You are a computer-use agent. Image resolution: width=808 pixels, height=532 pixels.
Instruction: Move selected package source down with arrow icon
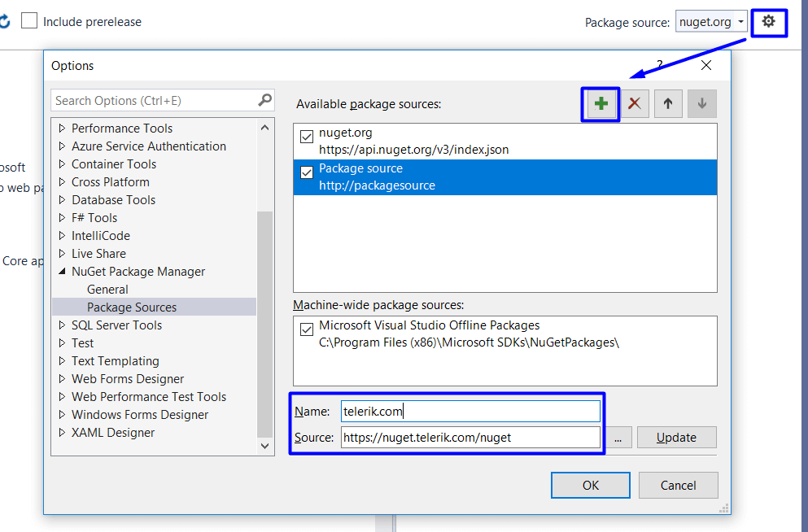[x=701, y=103]
